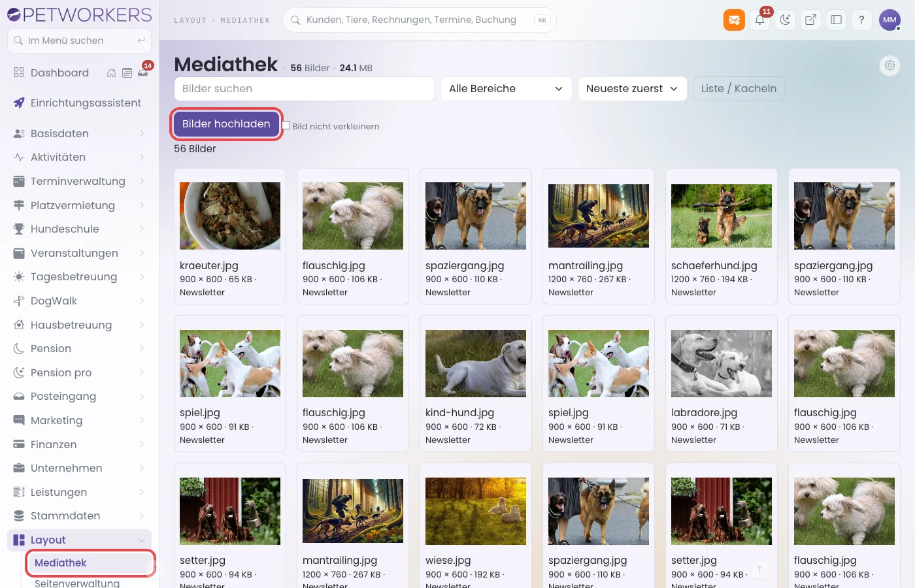This screenshot has width=915, height=588.
Task: Collapse the Layout menu section
Action: (x=79, y=540)
